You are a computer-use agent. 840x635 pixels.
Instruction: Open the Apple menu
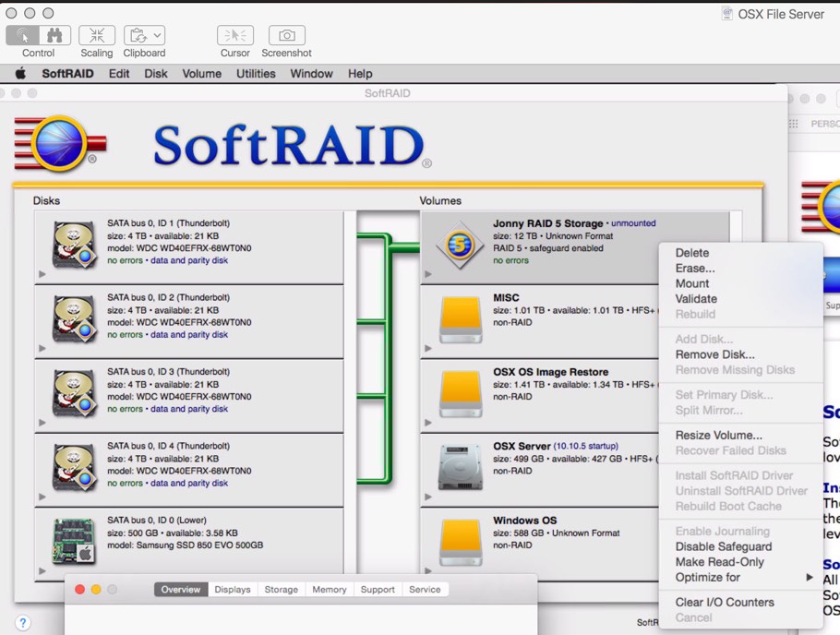click(21, 74)
